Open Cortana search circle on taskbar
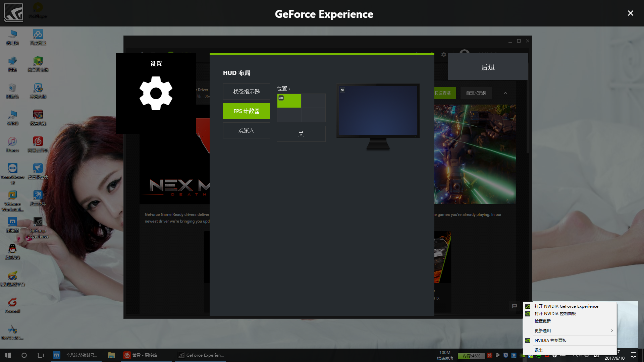The height and width of the screenshot is (362, 644). 24,355
